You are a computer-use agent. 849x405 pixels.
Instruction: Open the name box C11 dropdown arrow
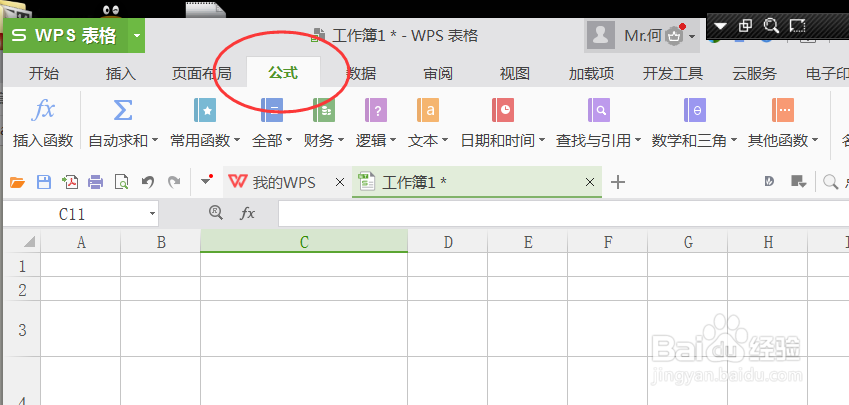coord(152,214)
